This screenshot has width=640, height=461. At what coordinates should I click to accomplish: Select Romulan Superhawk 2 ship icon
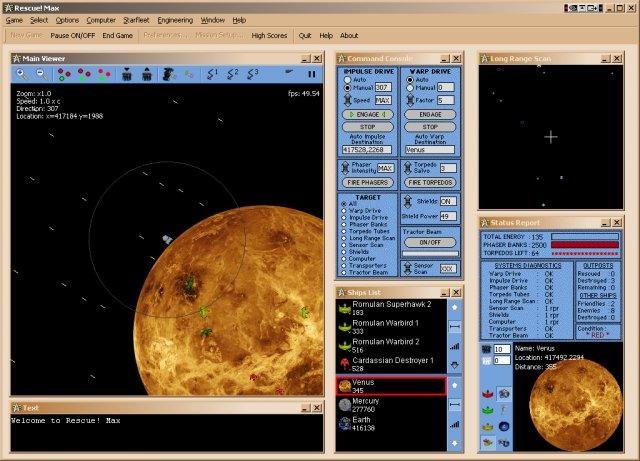point(344,308)
